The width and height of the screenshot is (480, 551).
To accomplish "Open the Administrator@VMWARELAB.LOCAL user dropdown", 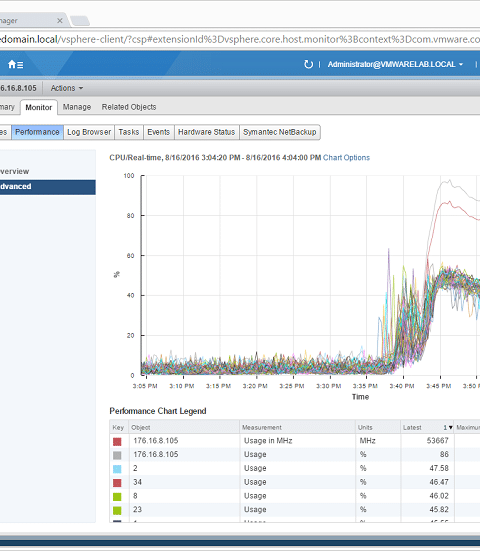I will click(x=395, y=64).
